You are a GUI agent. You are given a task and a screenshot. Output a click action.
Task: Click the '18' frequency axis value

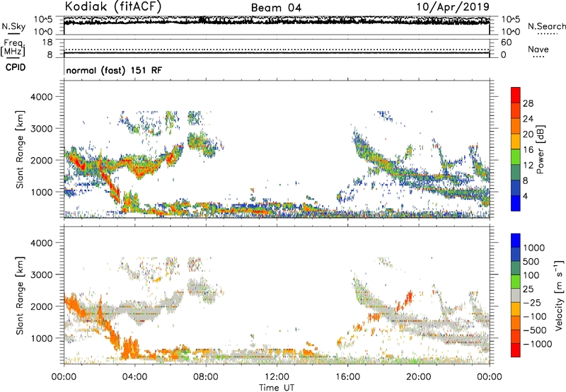click(47, 42)
